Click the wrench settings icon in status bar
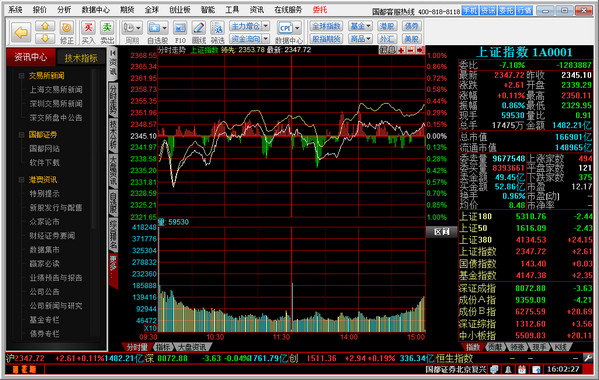 588,358
